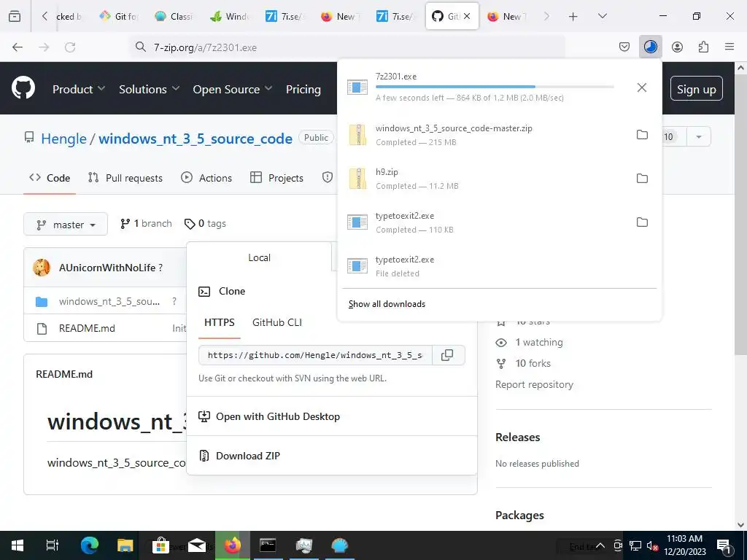Click the Reload page button
Viewport: 747px width, 560px height.
pos(70,47)
